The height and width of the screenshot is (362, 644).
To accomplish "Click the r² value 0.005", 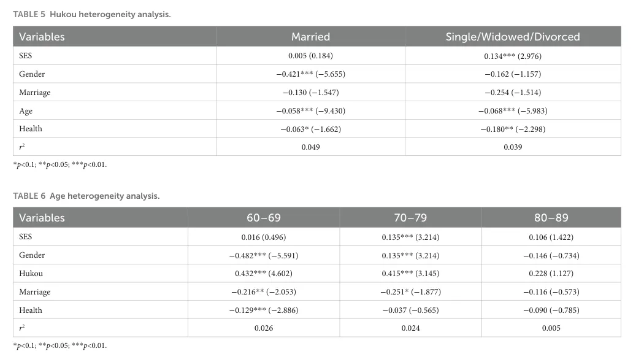I will (x=551, y=328).
